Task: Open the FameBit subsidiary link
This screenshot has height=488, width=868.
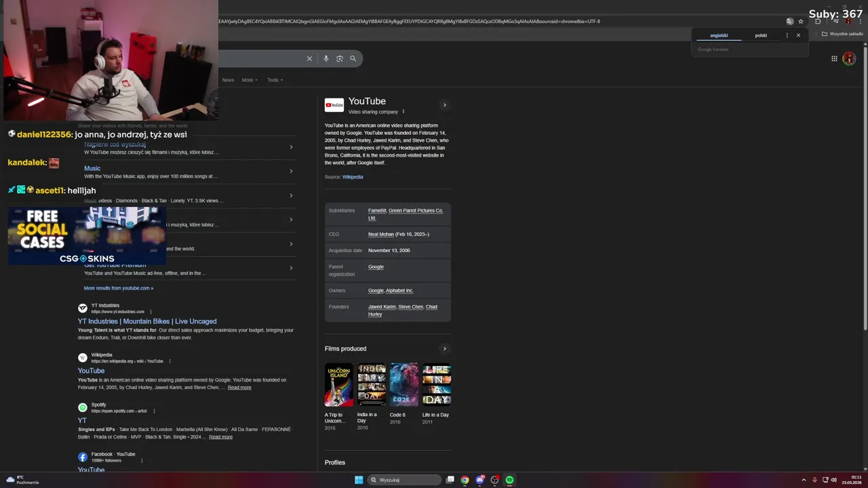Action: (377, 211)
